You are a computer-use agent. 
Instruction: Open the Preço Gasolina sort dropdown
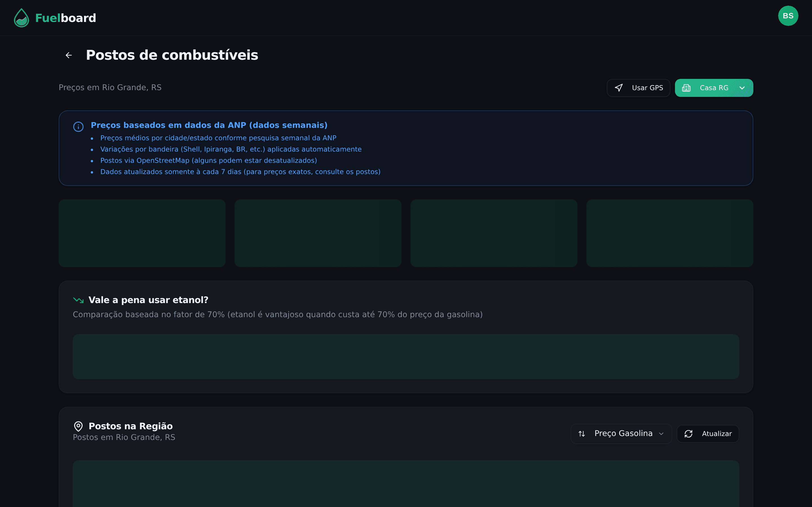pos(621,433)
